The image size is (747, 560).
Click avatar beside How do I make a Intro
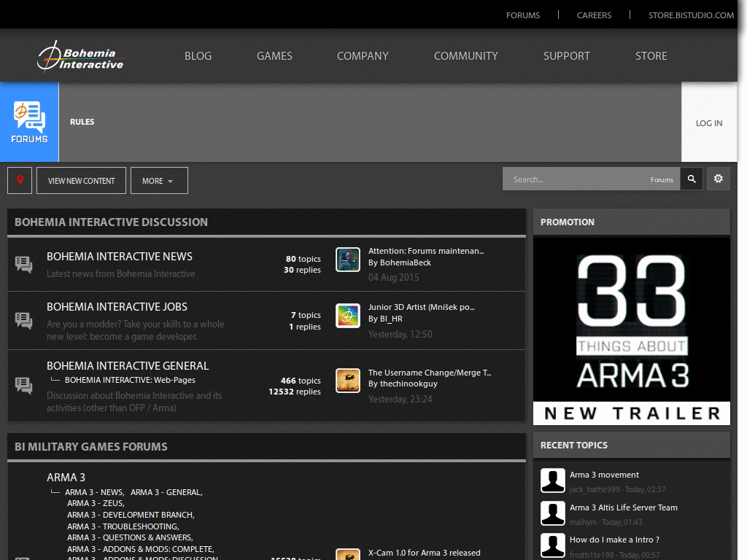coord(553,545)
